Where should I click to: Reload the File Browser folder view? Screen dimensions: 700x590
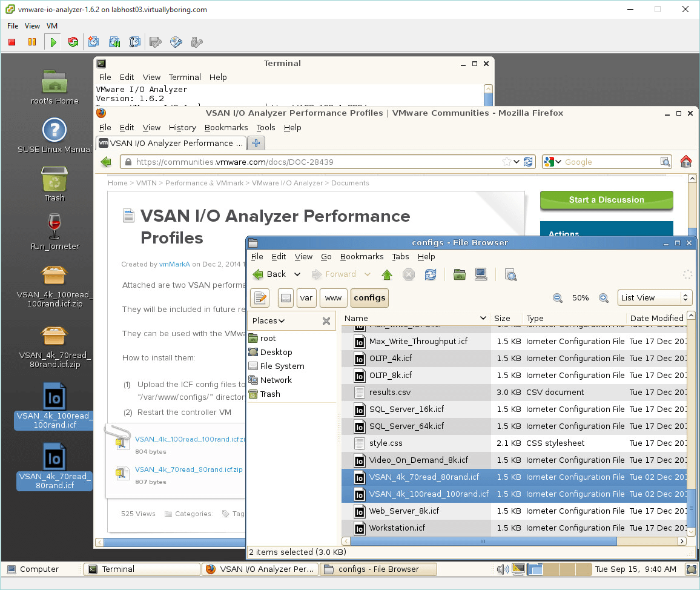(x=431, y=274)
